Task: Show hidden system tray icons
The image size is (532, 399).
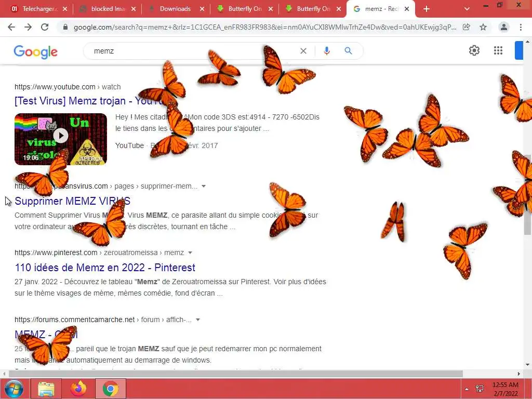Action: [x=467, y=389]
